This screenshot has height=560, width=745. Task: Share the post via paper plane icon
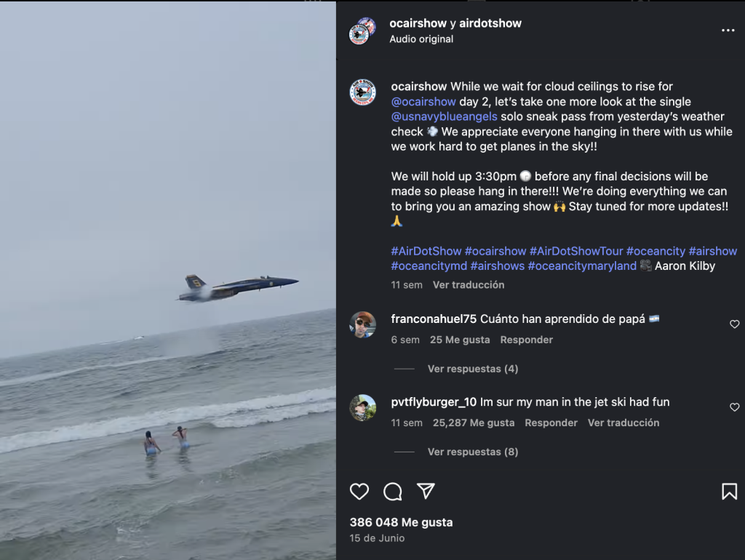(426, 492)
